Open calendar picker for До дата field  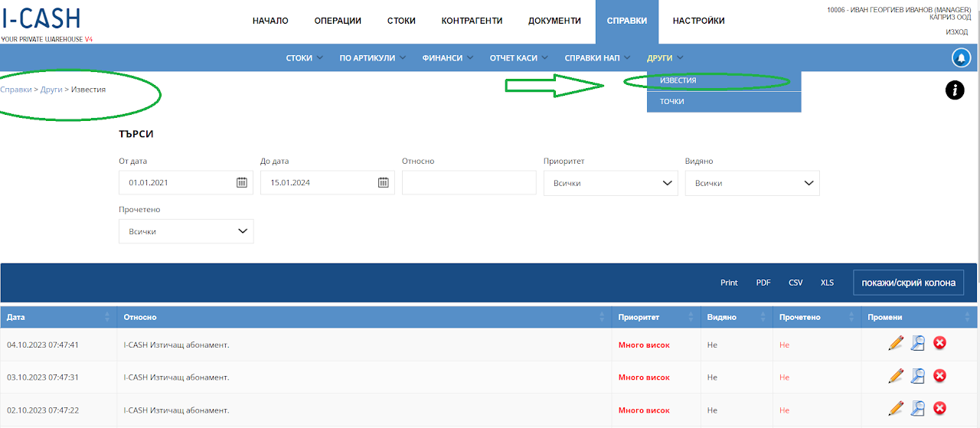(384, 182)
